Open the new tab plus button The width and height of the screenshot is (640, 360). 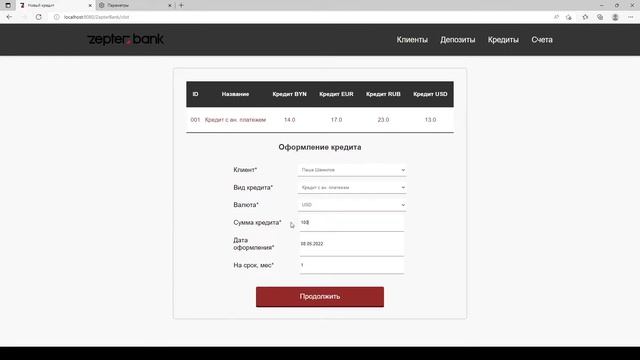pyautogui.click(x=181, y=5)
